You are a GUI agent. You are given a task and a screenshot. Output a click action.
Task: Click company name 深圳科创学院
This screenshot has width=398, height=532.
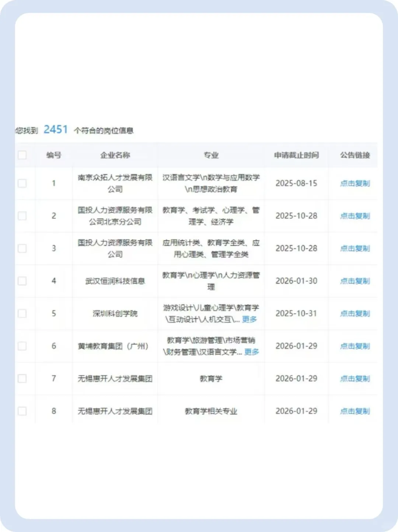pos(115,313)
